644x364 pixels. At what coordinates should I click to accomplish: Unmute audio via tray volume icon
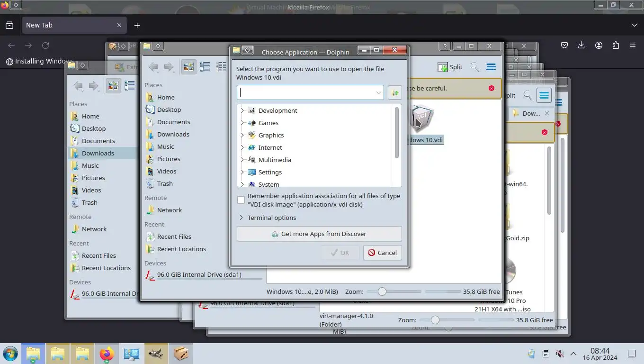[560, 354]
